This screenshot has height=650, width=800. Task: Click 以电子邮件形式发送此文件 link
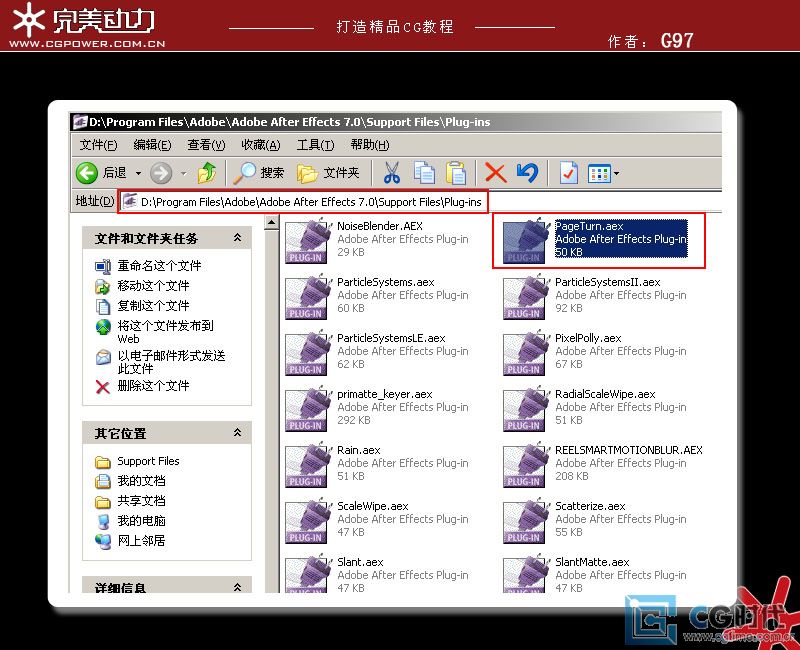[171, 362]
